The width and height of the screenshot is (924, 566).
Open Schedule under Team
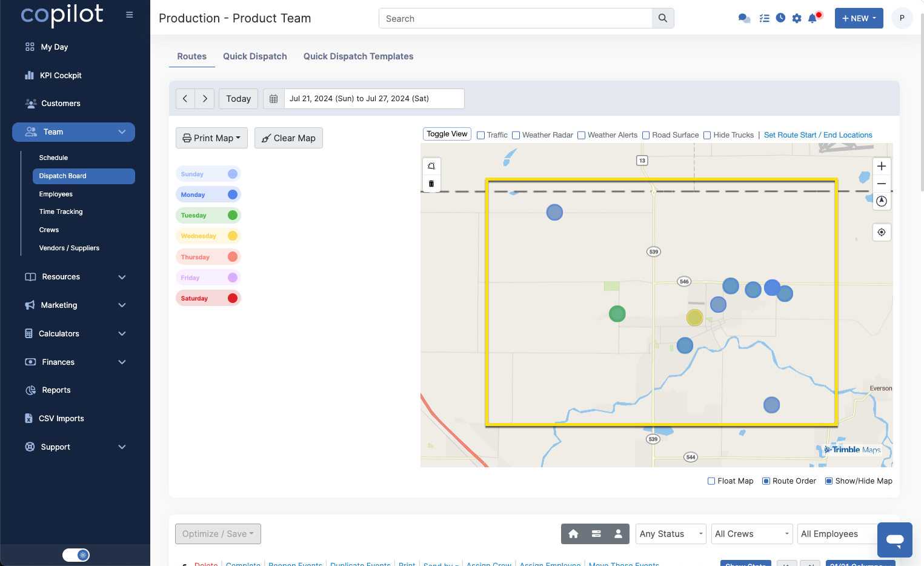[53, 158]
